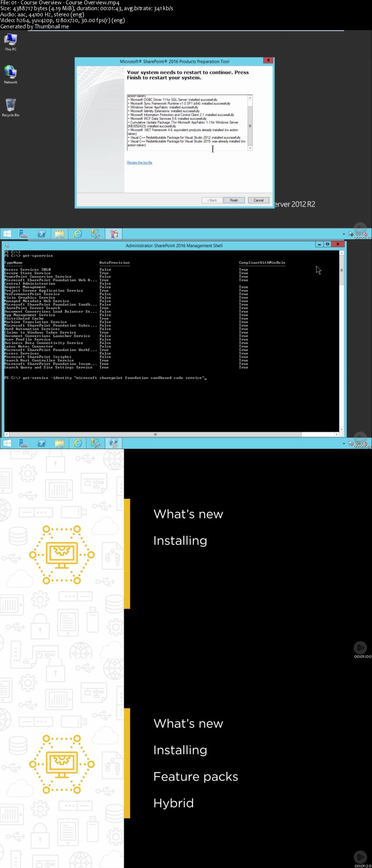This screenshot has width=372, height=868.
Task: Click 'Feature packs' on the last slide
Action: [195, 777]
